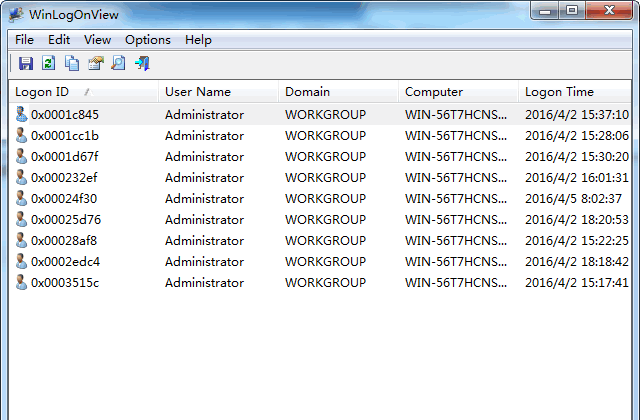Click Administrator in the 0x0003515c row

(204, 283)
